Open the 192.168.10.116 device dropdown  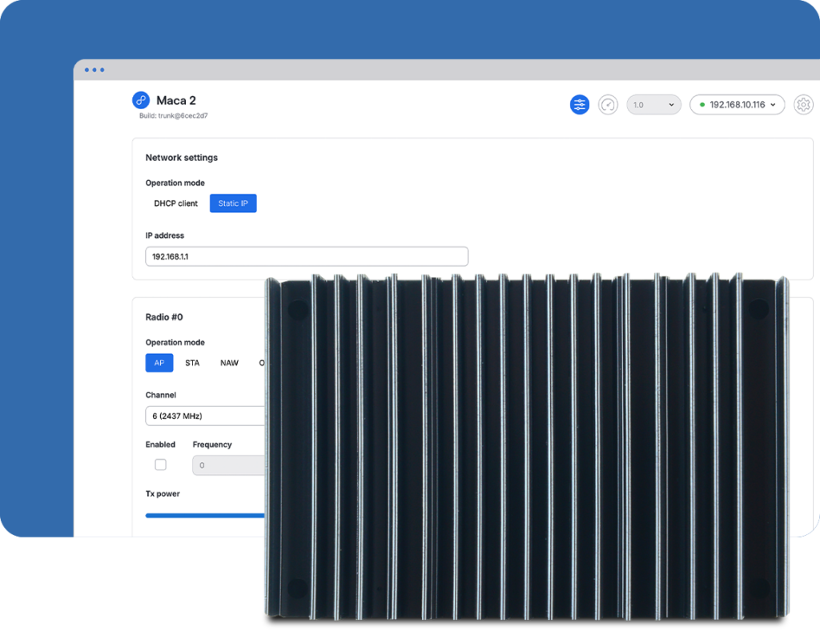[737, 105]
